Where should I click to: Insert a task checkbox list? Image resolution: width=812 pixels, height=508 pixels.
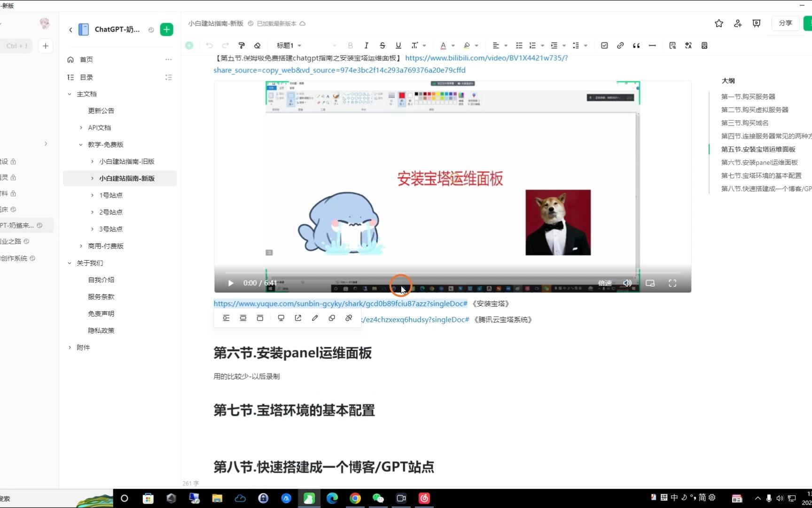[x=604, y=46]
